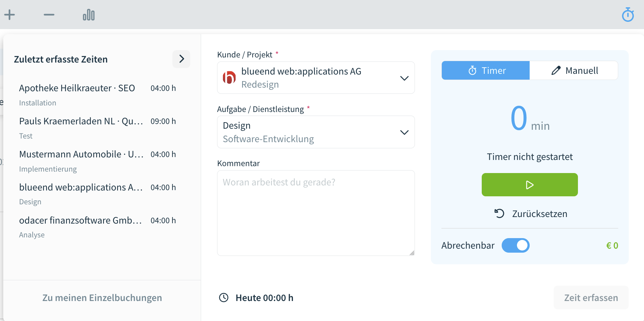Click the plus icon in the top toolbar
Viewport: 644px width, 321px height.
pyautogui.click(x=9, y=15)
